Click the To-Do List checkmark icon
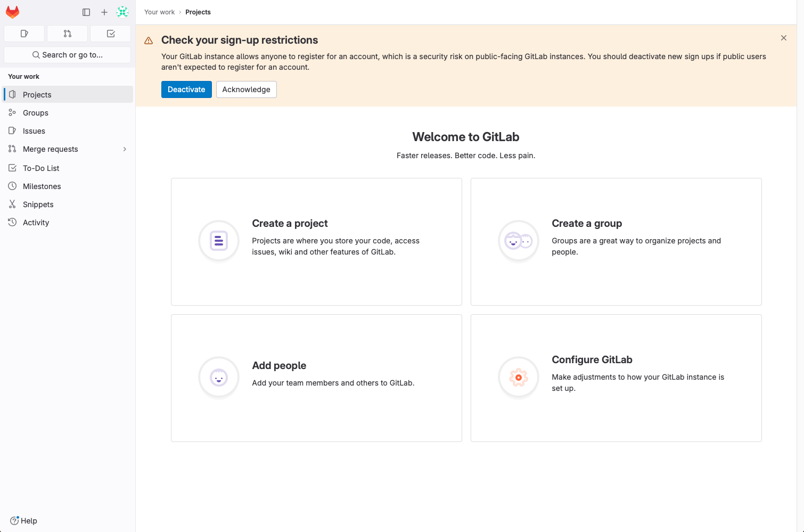The height and width of the screenshot is (532, 804). [12, 168]
